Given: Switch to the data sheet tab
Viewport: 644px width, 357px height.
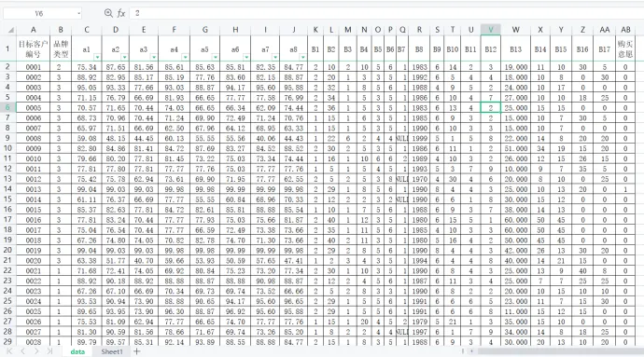Looking at the screenshot, I should [x=77, y=351].
